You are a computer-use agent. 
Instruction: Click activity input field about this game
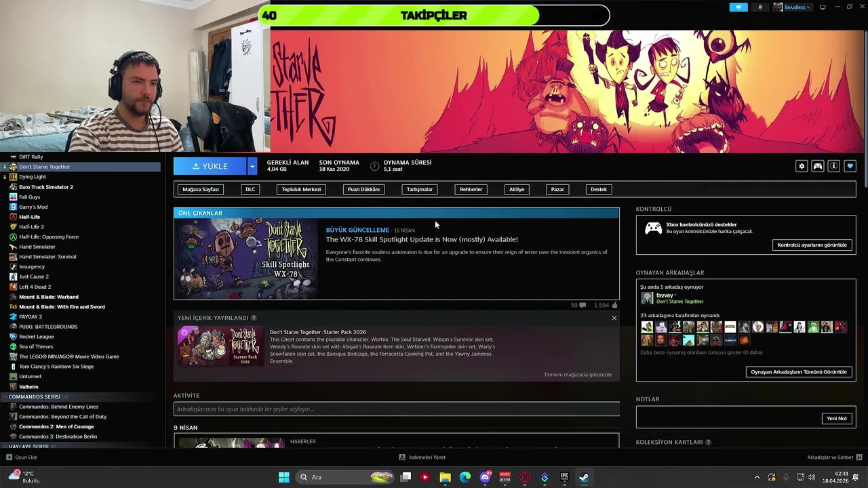(397, 409)
